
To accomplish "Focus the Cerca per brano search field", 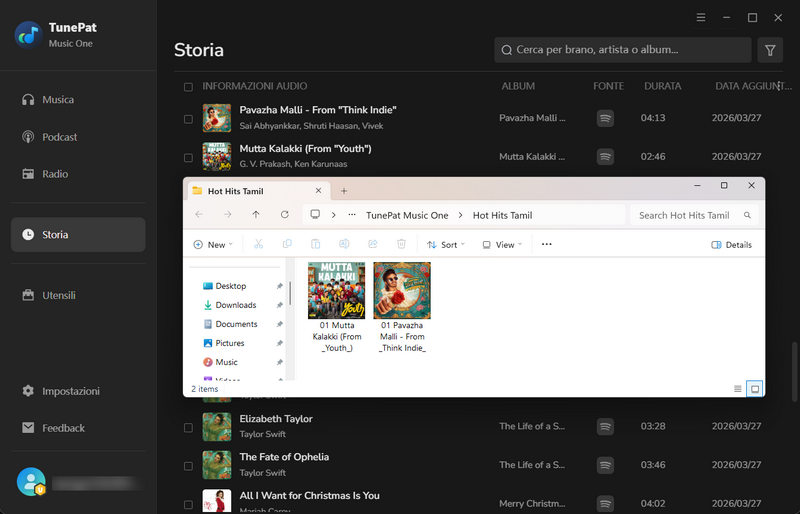I will (x=623, y=50).
